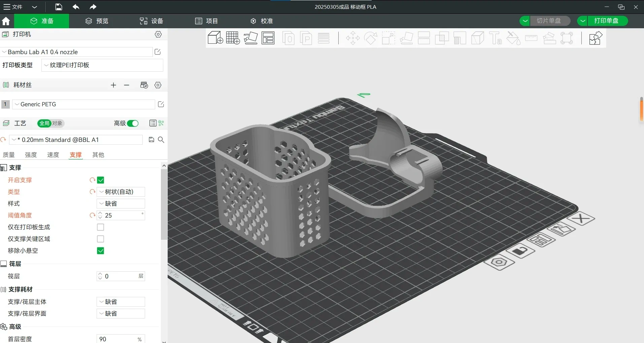Open the Support/raft base filament dropdown

pyautogui.click(x=121, y=302)
